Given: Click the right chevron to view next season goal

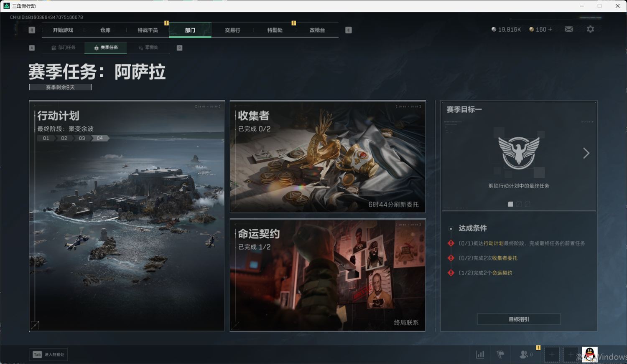Looking at the screenshot, I should click(586, 153).
